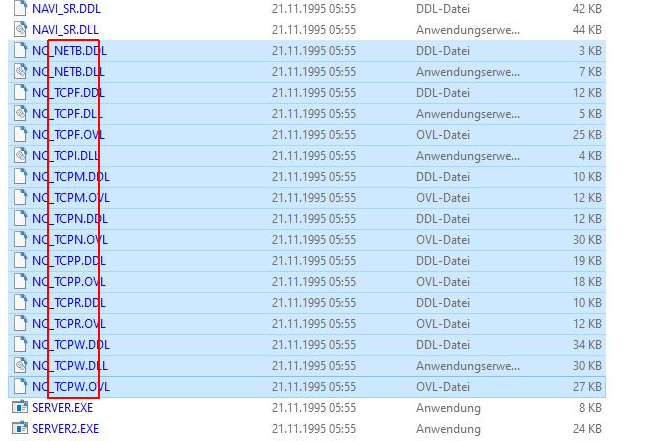Click the DDL-Datei type in the NC_TCPM.DDL row
Screen dimensions: 648x441
pyautogui.click(x=443, y=177)
